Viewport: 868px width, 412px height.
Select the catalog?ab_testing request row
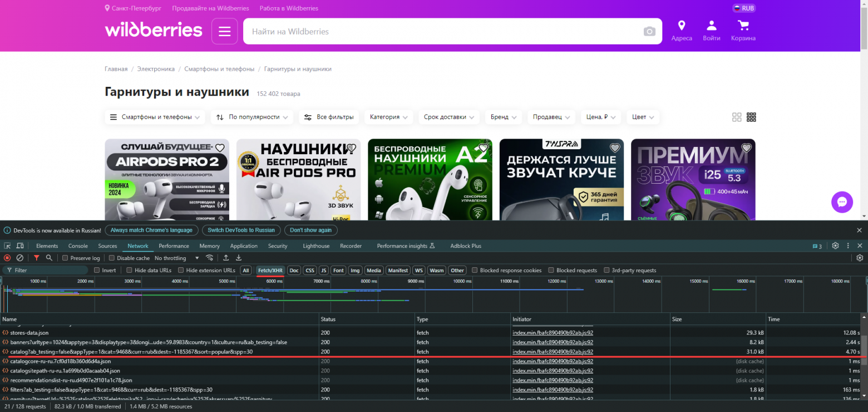click(131, 351)
